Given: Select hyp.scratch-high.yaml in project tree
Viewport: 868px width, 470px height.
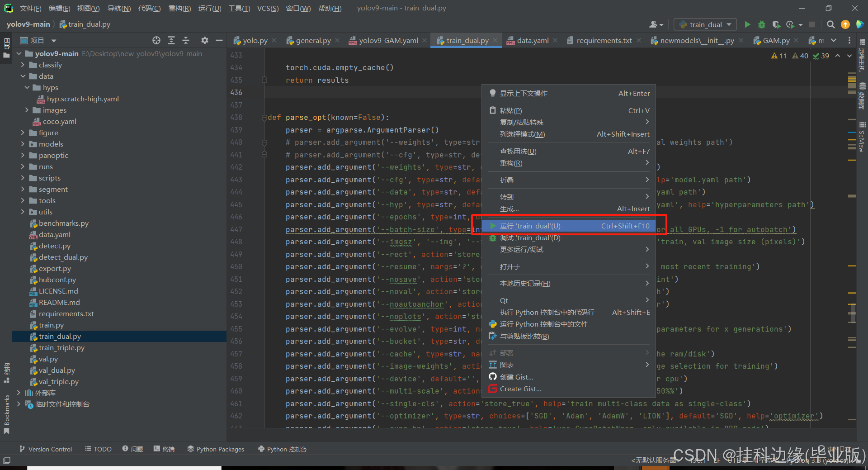Looking at the screenshot, I should (x=83, y=99).
